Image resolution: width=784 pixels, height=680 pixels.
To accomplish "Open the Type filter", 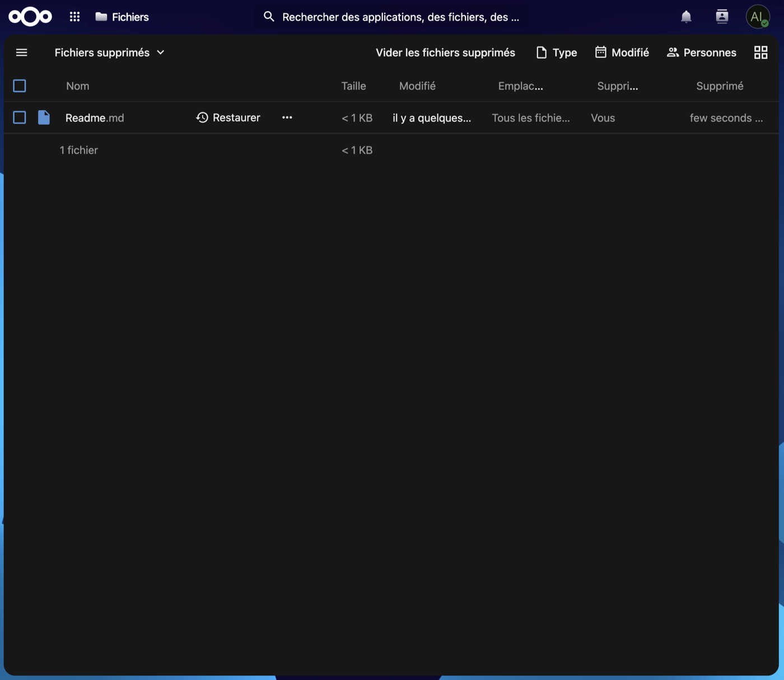I will pyautogui.click(x=556, y=53).
